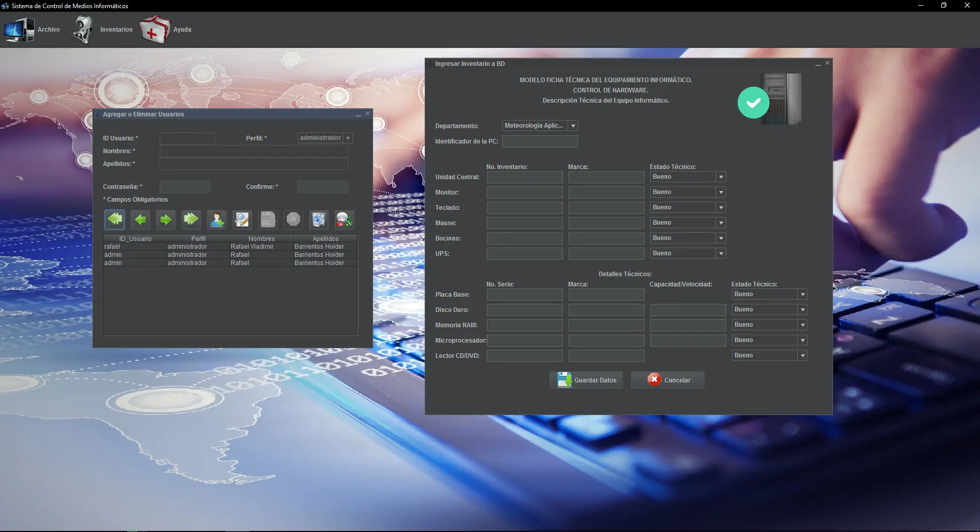Image resolution: width=980 pixels, height=532 pixels.
Task: Expand UPS Estado Técnico dropdown
Action: tap(721, 253)
